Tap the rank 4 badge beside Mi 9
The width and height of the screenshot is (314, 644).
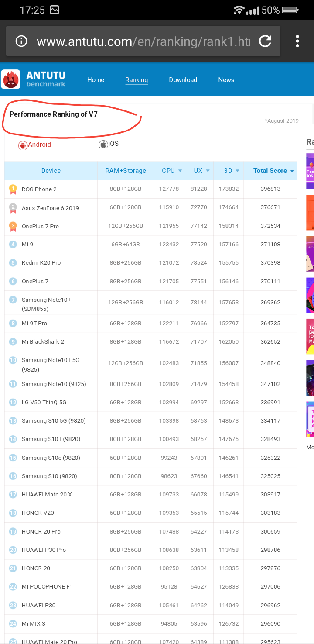[13, 245]
